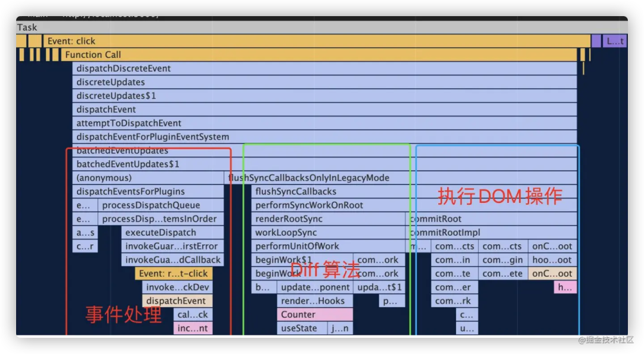Select the invokeGuar...irstError frame
Image resolution: width=644 pixels, height=354 pixels.
click(172, 246)
